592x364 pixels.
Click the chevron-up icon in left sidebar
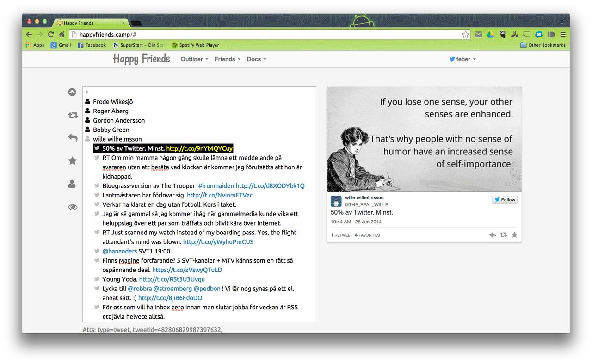tap(72, 92)
